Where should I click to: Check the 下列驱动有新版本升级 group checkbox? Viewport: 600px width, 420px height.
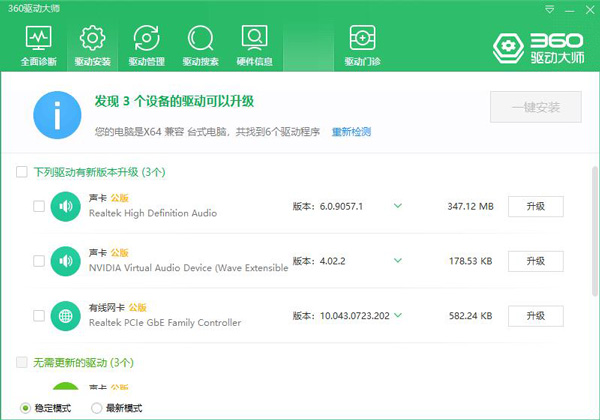(22, 172)
